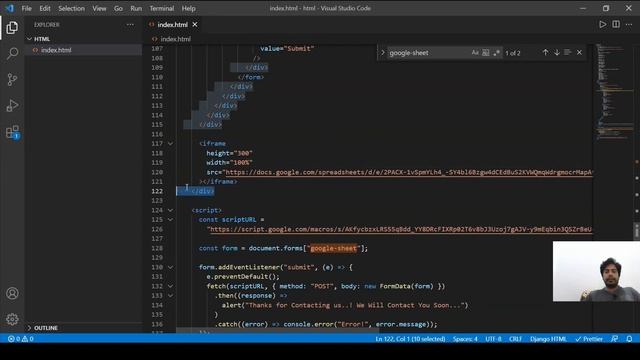This screenshot has width=640, height=360.
Task: Fold the const scriptURL at line 125
Action: pyautogui.click(x=170, y=220)
